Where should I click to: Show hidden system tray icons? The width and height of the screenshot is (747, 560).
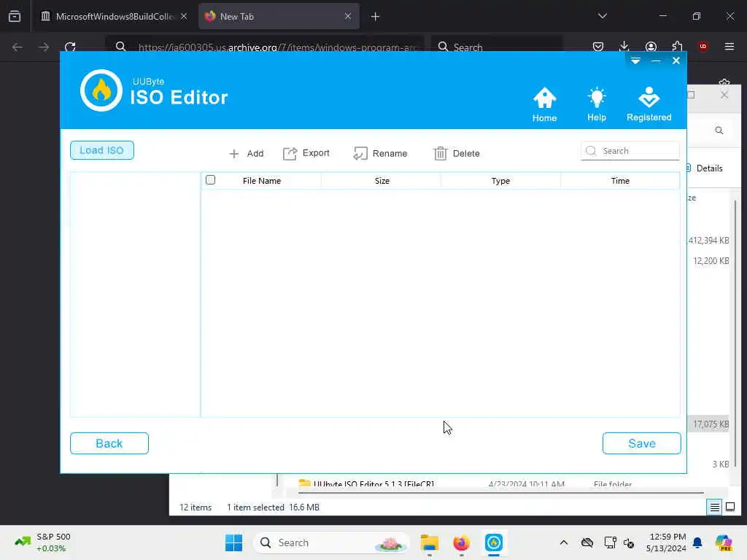click(x=564, y=542)
